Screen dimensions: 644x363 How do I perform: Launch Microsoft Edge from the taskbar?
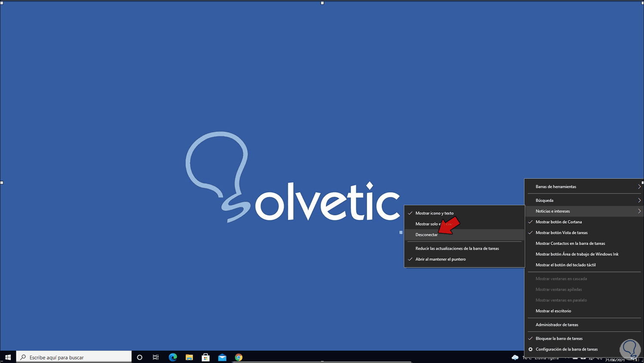pos(173,357)
